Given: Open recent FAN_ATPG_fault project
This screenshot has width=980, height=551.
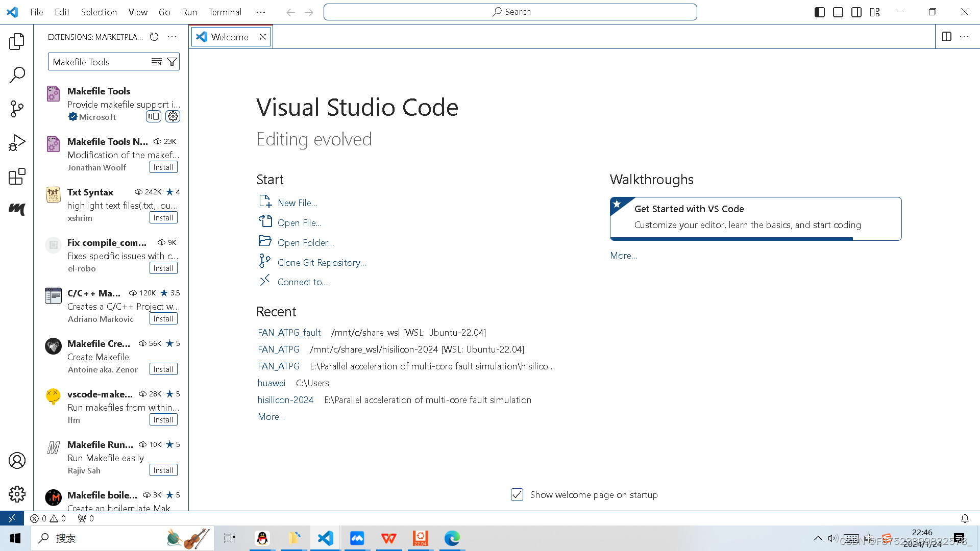Looking at the screenshot, I should click(289, 332).
